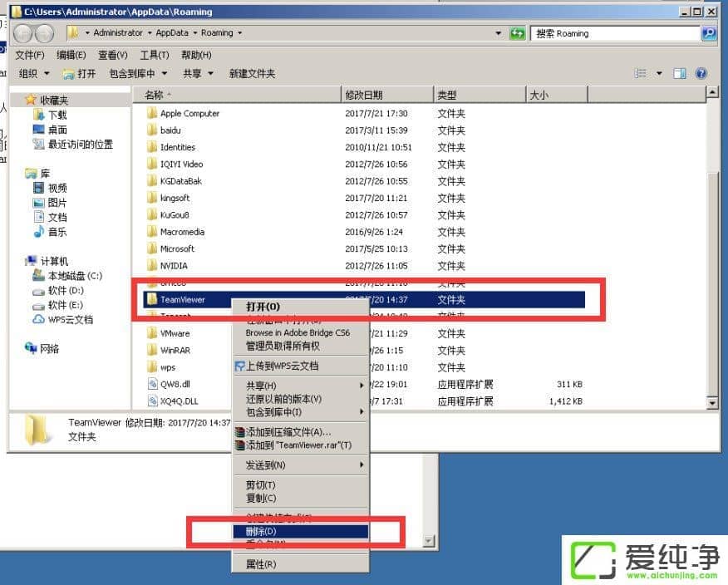
Task: Click the 下载 (Downloads) icon in favorites
Action: click(37, 114)
